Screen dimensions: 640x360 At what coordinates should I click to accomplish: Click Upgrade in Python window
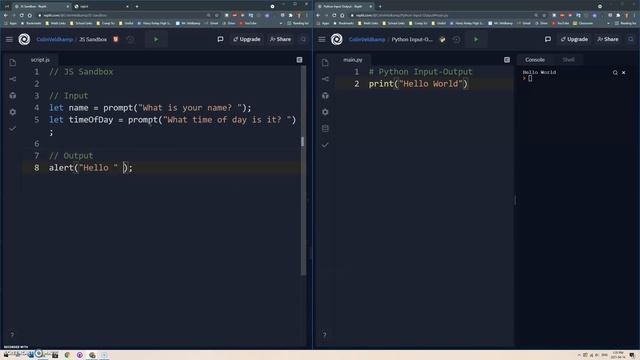[574, 39]
